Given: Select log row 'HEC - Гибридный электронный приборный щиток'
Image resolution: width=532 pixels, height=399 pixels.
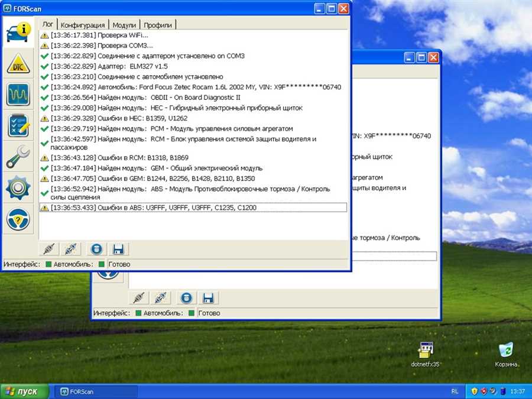Looking at the screenshot, I should pyautogui.click(x=193, y=108).
